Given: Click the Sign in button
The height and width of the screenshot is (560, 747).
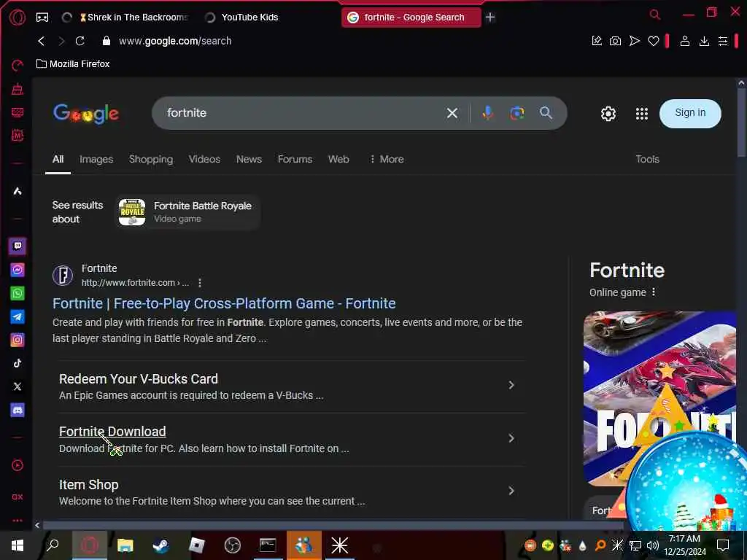Looking at the screenshot, I should (x=690, y=113).
